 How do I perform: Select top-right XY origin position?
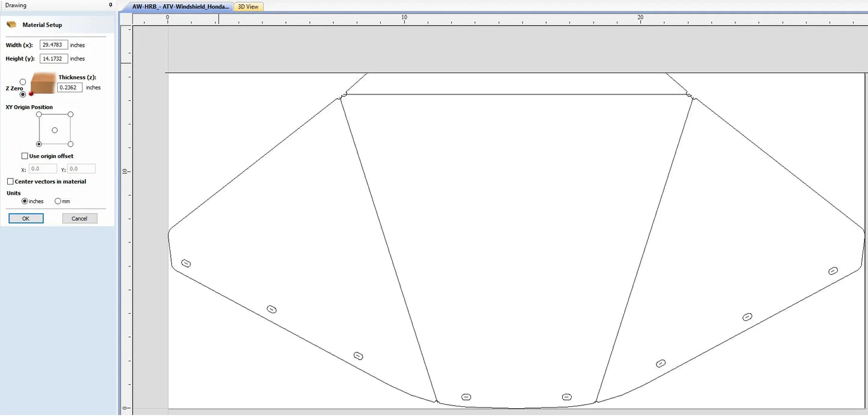tap(70, 114)
